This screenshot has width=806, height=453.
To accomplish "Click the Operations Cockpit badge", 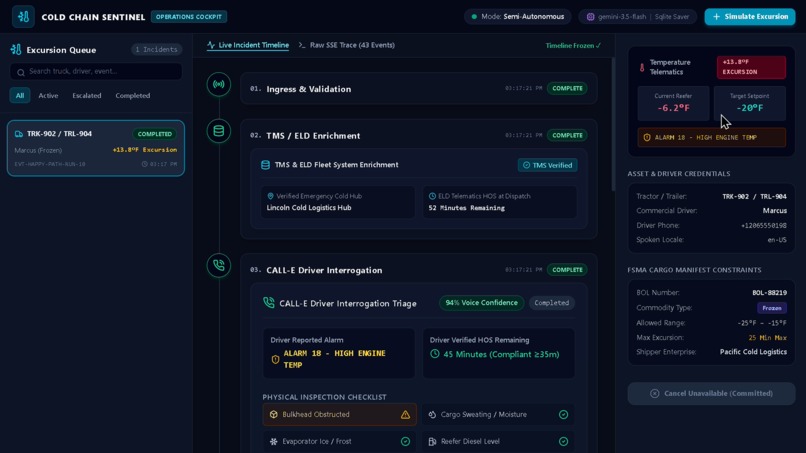I will [x=189, y=16].
